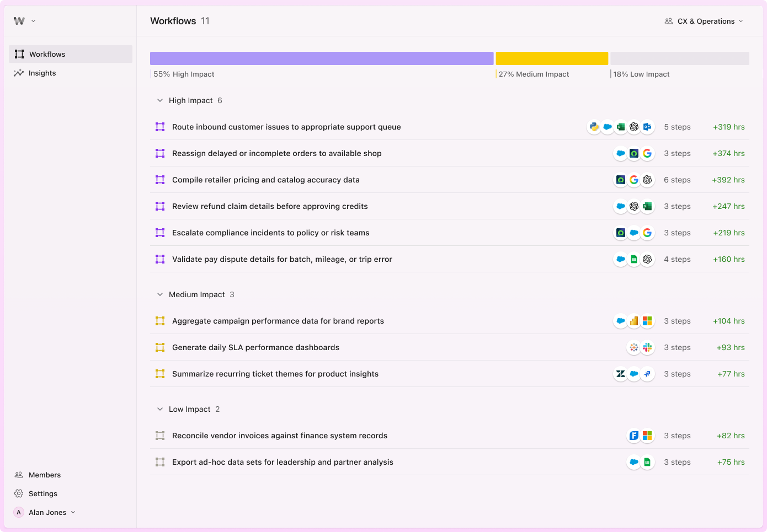Select the Zendesk icon on the ticket themes workflow
The width and height of the screenshot is (767, 532).
tap(621, 374)
